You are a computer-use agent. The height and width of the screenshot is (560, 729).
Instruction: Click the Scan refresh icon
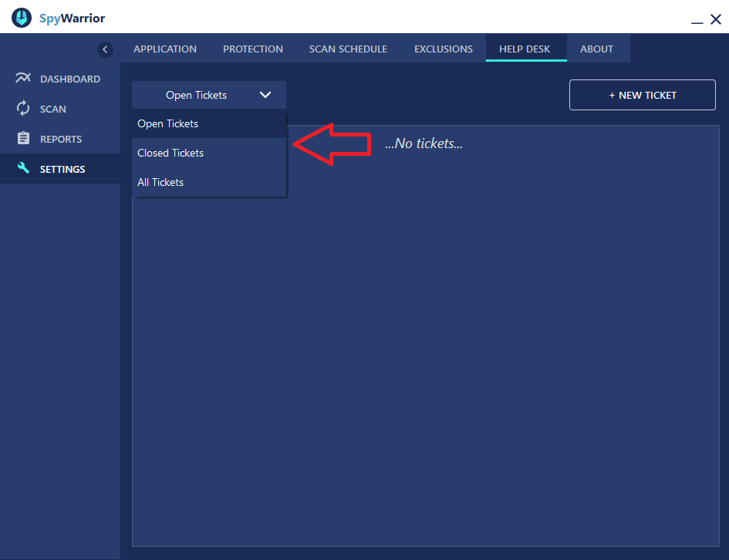click(23, 108)
